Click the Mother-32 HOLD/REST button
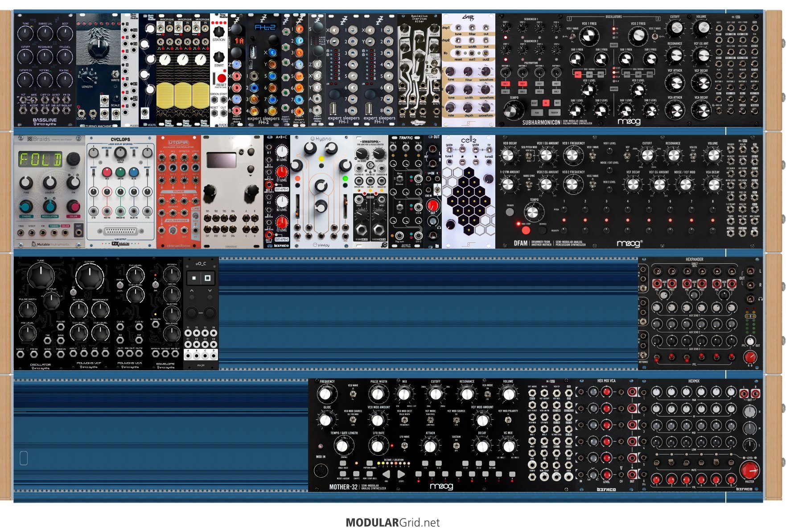Image resolution: width=786 pixels, height=532 pixels. point(343,463)
